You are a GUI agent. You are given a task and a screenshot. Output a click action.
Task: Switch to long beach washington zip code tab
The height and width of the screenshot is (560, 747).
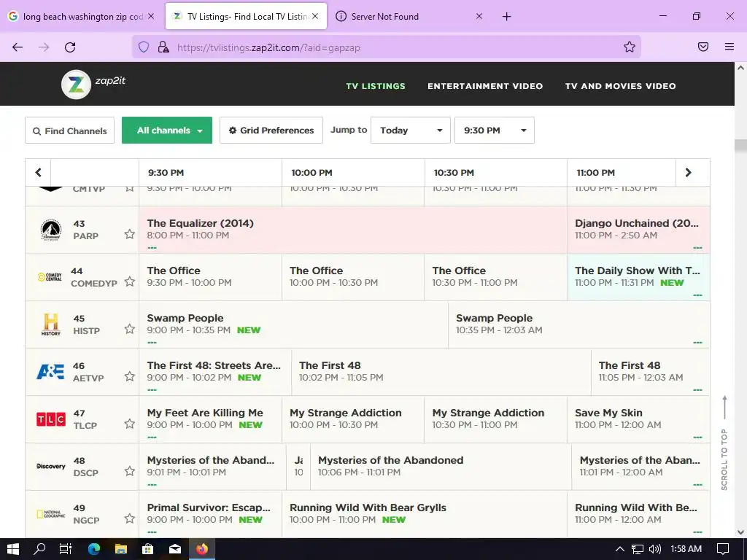(82, 16)
